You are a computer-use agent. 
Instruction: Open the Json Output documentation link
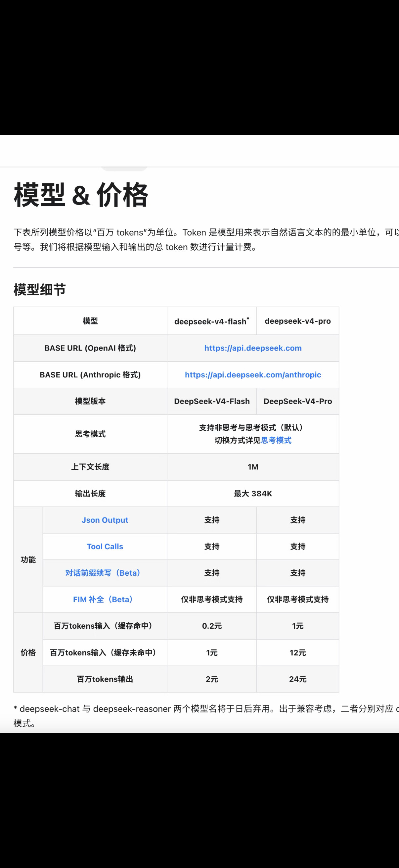105,520
